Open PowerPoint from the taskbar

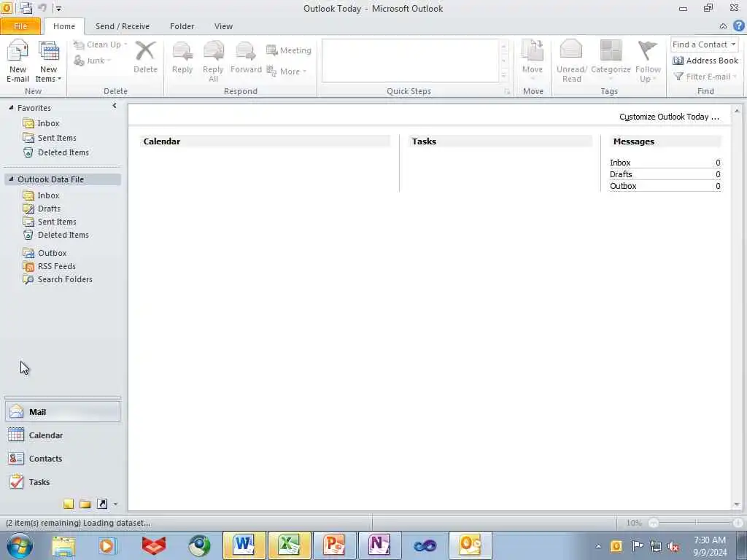(334, 545)
